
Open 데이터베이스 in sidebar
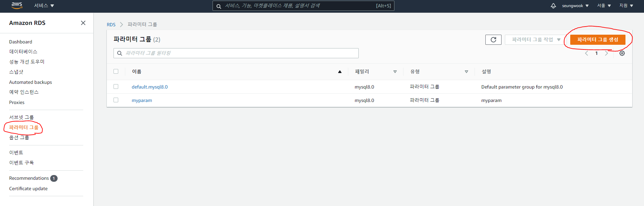tap(23, 52)
